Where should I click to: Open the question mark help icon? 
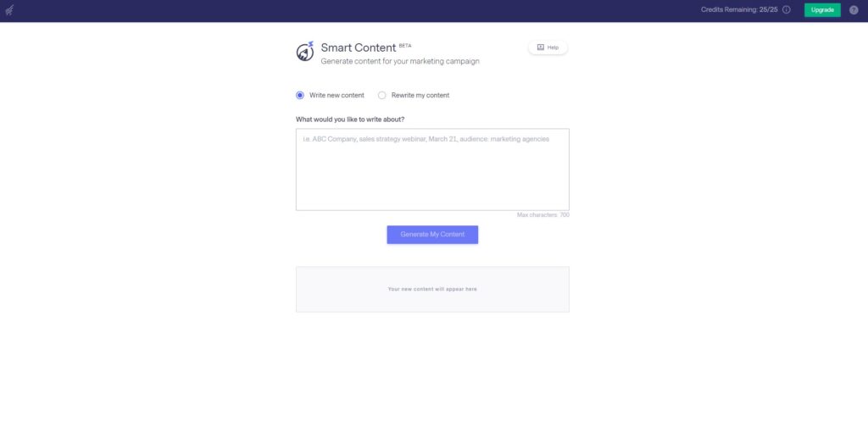854,10
